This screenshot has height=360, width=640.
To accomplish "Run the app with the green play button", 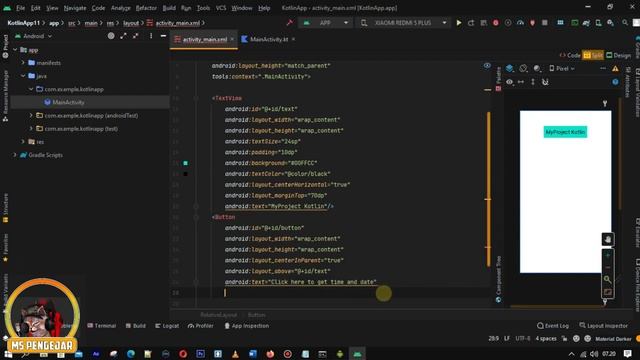I will click(x=459, y=23).
